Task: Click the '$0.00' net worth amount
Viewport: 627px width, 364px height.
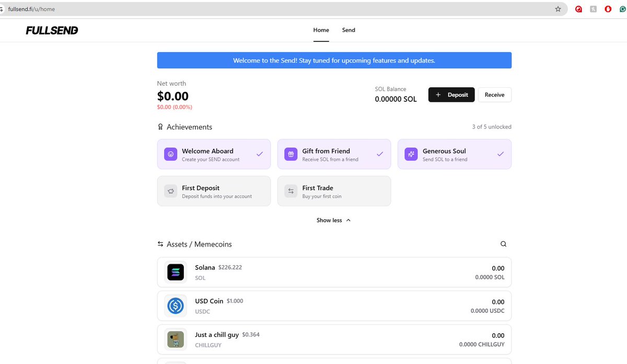Action: [173, 96]
